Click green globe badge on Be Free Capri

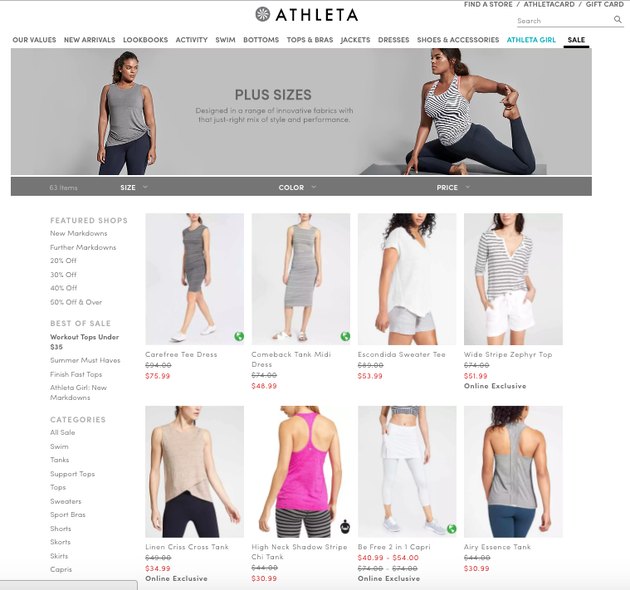point(452,529)
